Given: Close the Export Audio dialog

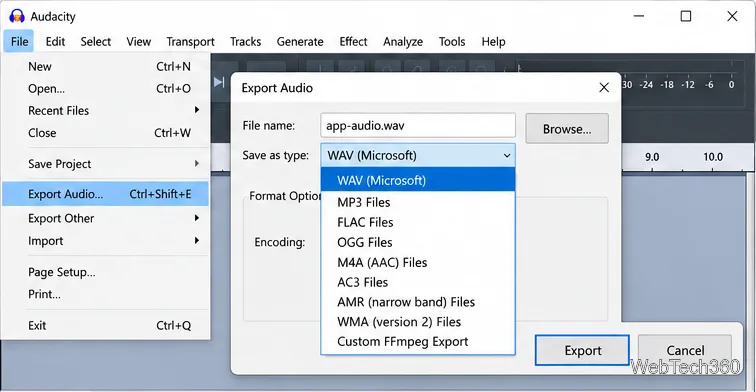Looking at the screenshot, I should coord(604,88).
